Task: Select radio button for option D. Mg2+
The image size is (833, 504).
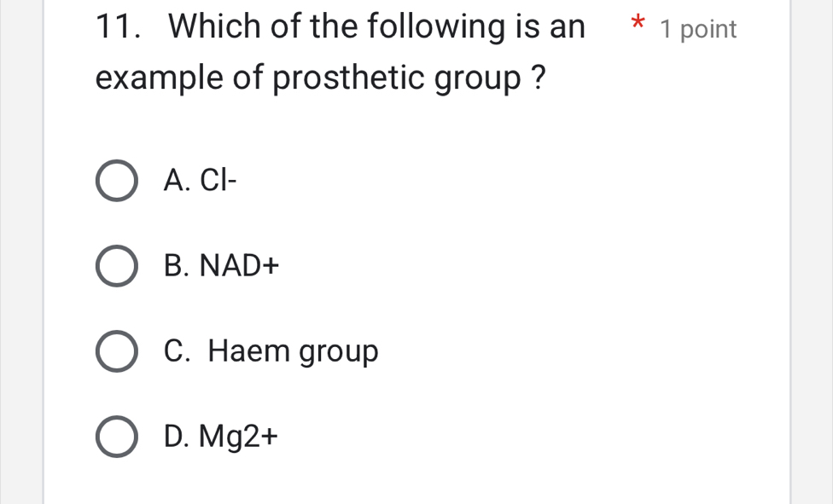Action: [x=117, y=437]
